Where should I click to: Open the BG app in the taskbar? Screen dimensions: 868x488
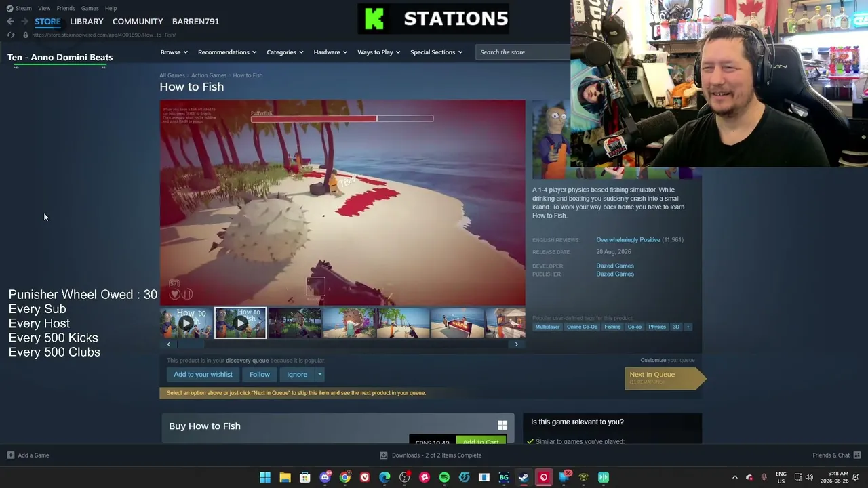point(504,477)
